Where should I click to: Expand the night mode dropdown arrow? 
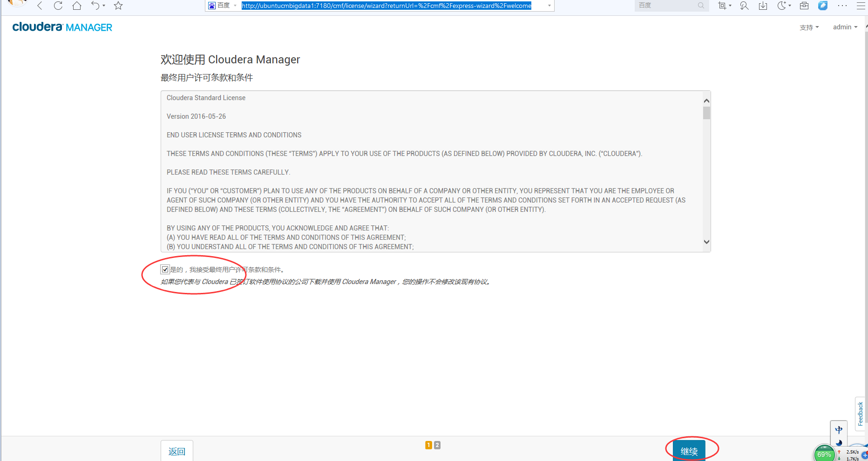[790, 6]
